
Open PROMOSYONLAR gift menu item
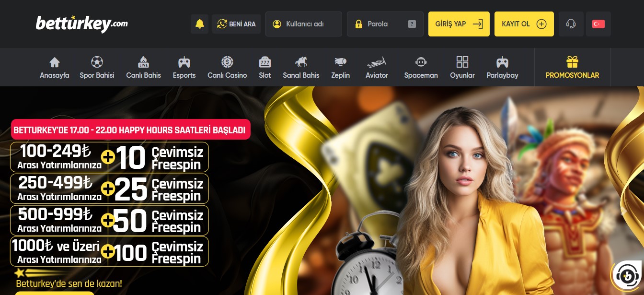point(572,68)
